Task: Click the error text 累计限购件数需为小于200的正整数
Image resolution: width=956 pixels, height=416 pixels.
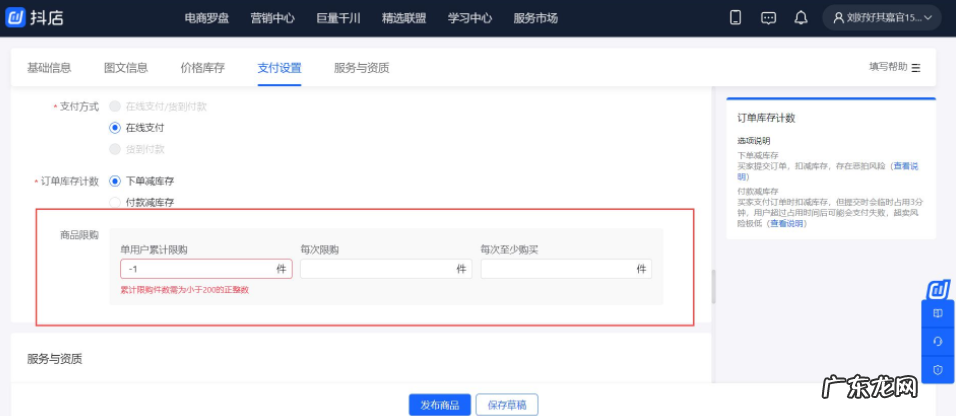Action: tap(185, 290)
